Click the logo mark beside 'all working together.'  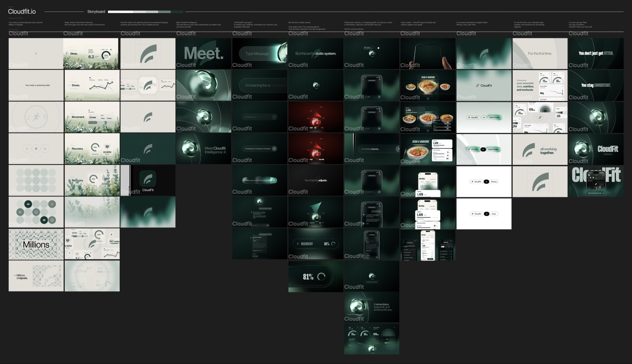pos(528,150)
